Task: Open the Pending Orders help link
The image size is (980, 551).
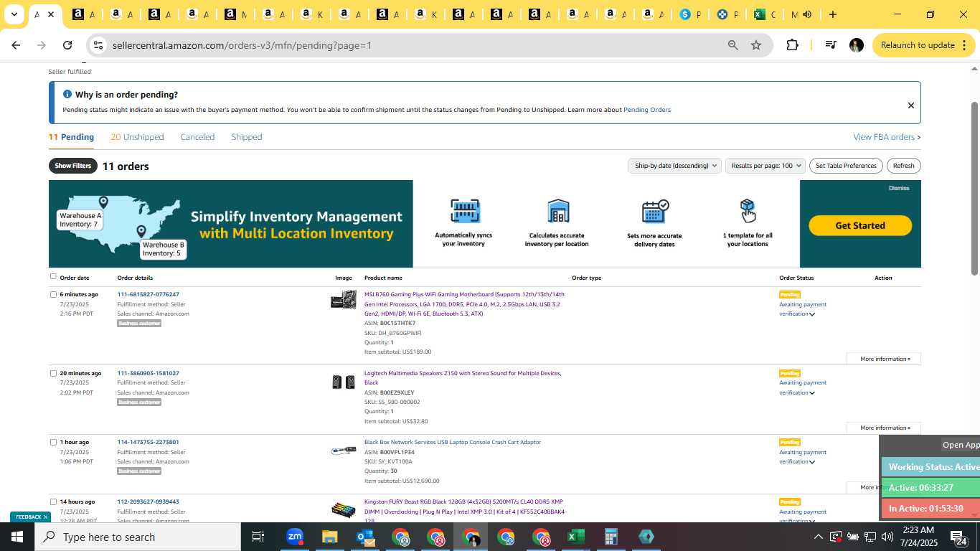Action: (x=647, y=110)
